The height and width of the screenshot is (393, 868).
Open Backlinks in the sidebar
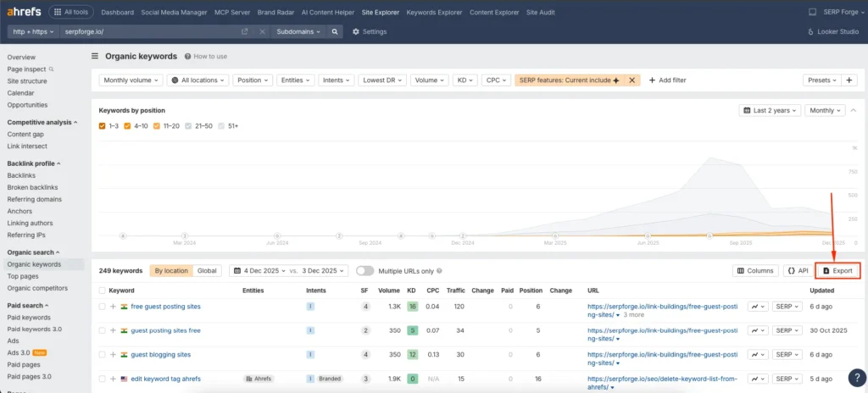tap(20, 175)
